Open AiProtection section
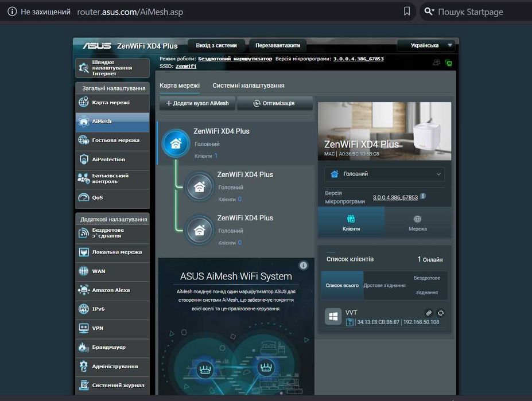Screen dimensions: 532x401 point(112,159)
